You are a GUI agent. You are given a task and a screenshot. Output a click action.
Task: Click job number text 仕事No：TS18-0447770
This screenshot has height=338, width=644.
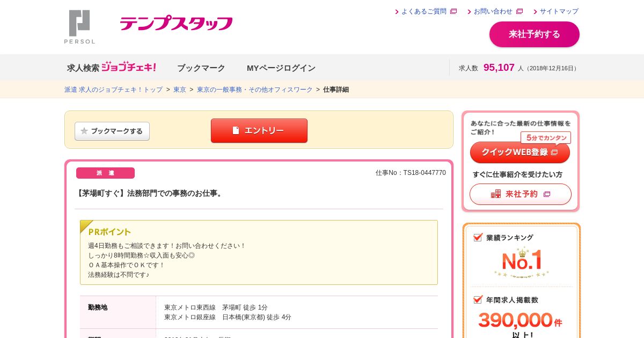click(411, 173)
